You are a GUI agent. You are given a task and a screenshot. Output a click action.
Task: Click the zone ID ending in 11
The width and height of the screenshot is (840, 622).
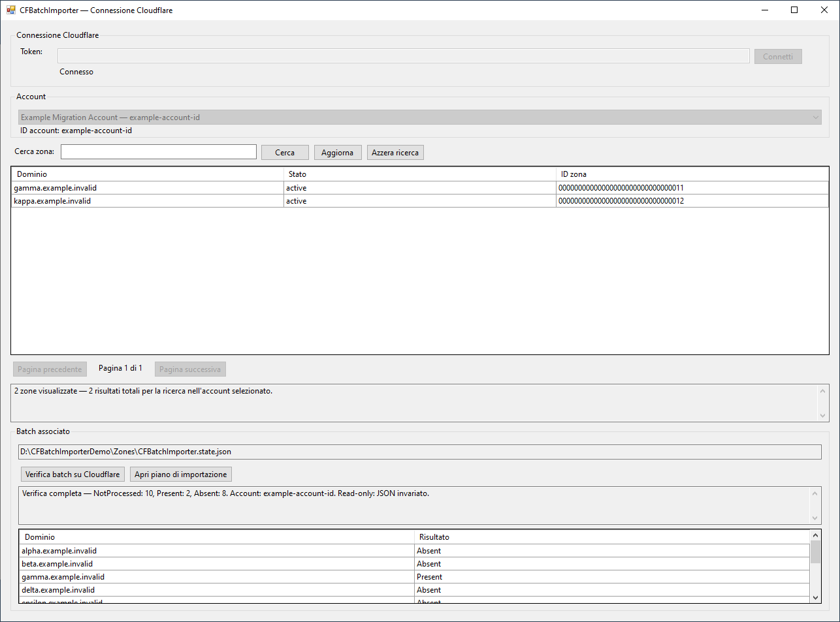tap(621, 188)
